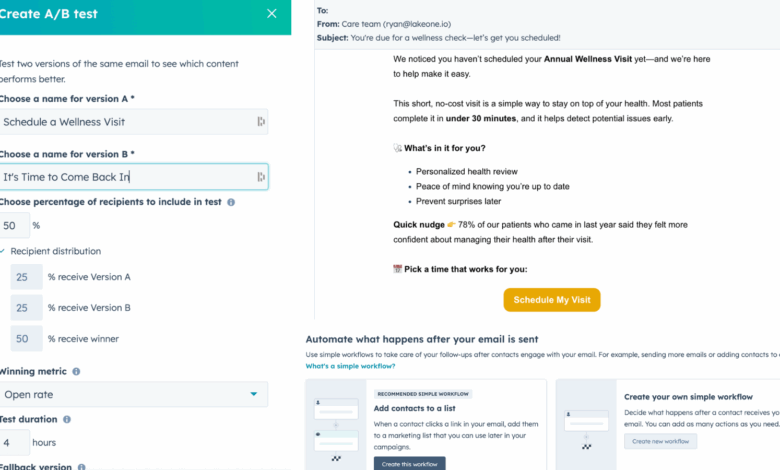This screenshot has height=470, width=780.
Task: Click the Test duration hours field
Action: (14, 441)
